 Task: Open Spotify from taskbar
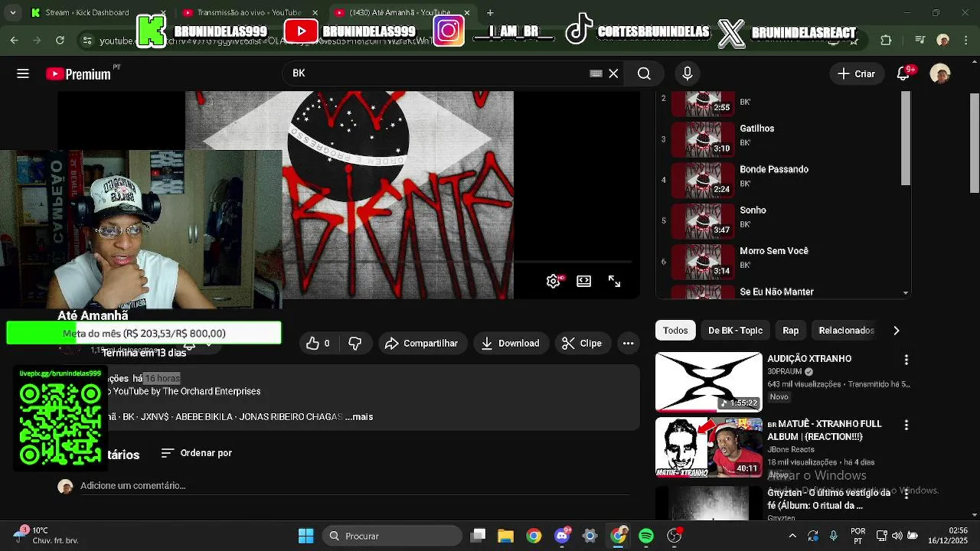(646, 536)
